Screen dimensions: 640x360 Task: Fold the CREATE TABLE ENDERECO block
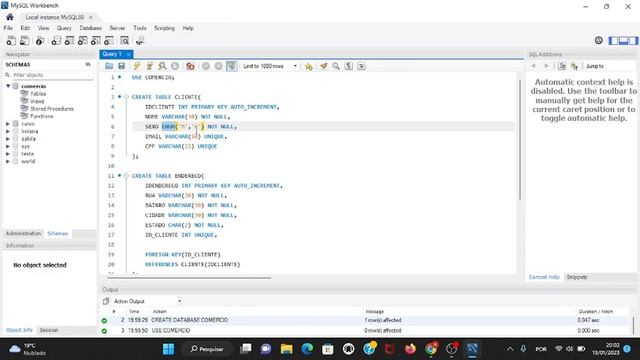(126, 176)
